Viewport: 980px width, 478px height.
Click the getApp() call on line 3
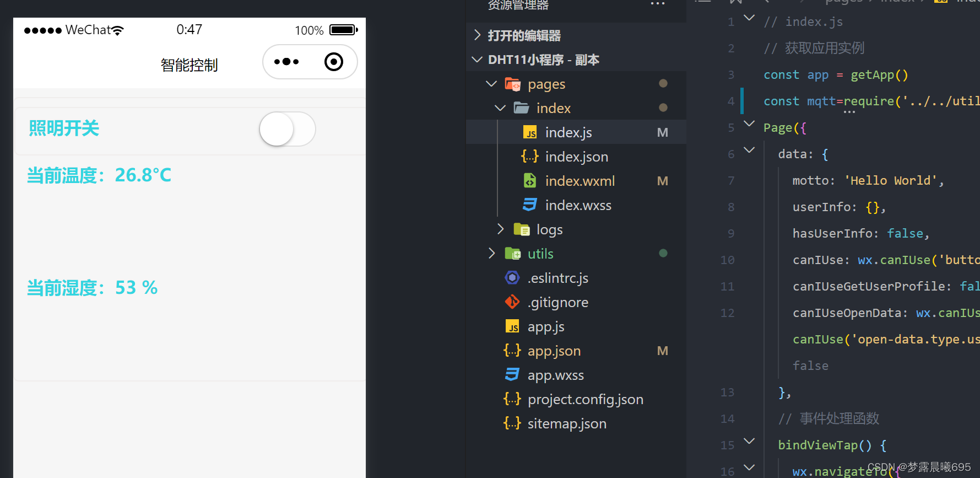tap(879, 75)
